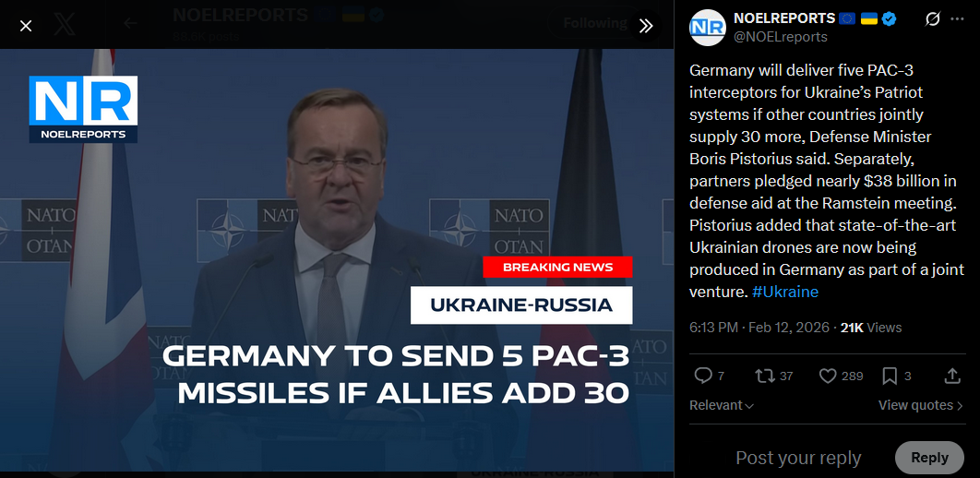
Task: Close the media viewer with X icon
Action: [26, 26]
